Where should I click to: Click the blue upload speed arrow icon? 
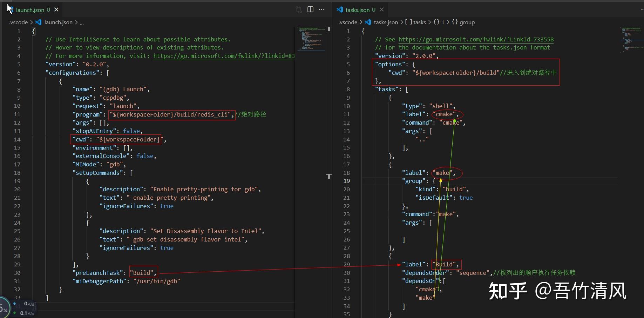[14, 304]
